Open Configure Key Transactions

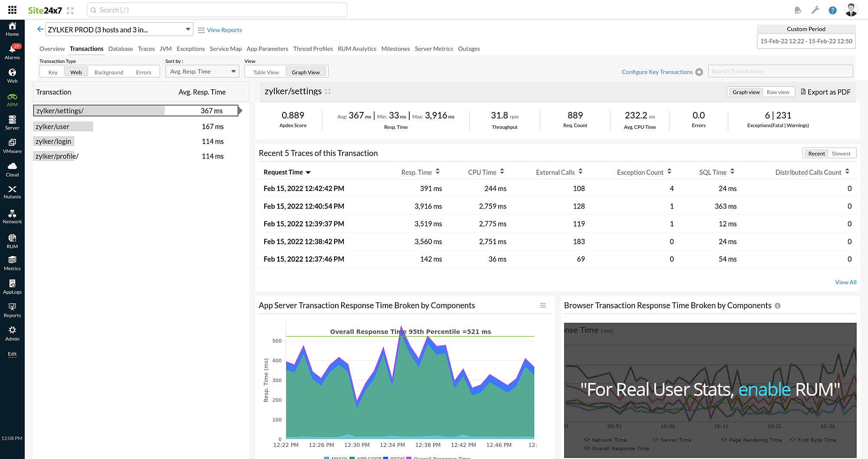(658, 72)
